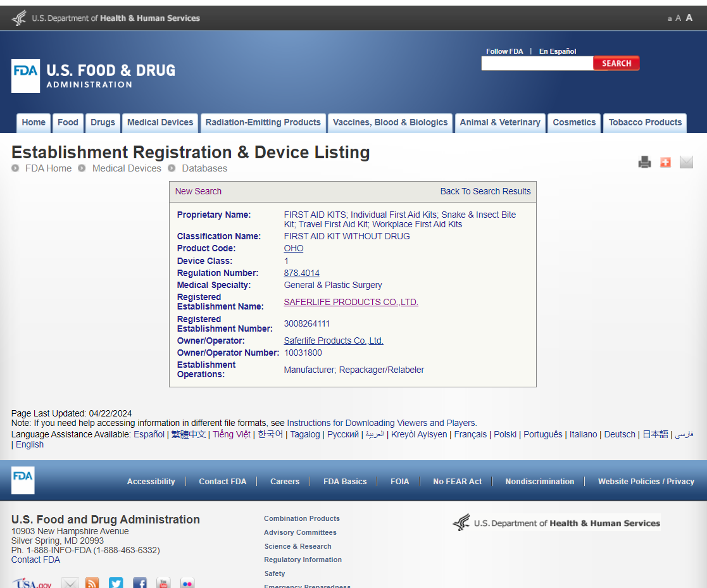The width and height of the screenshot is (707, 588).
Task: Click the SAFERLIFE PRODUCTS CO.,LTD. establishment link
Action: tap(351, 303)
